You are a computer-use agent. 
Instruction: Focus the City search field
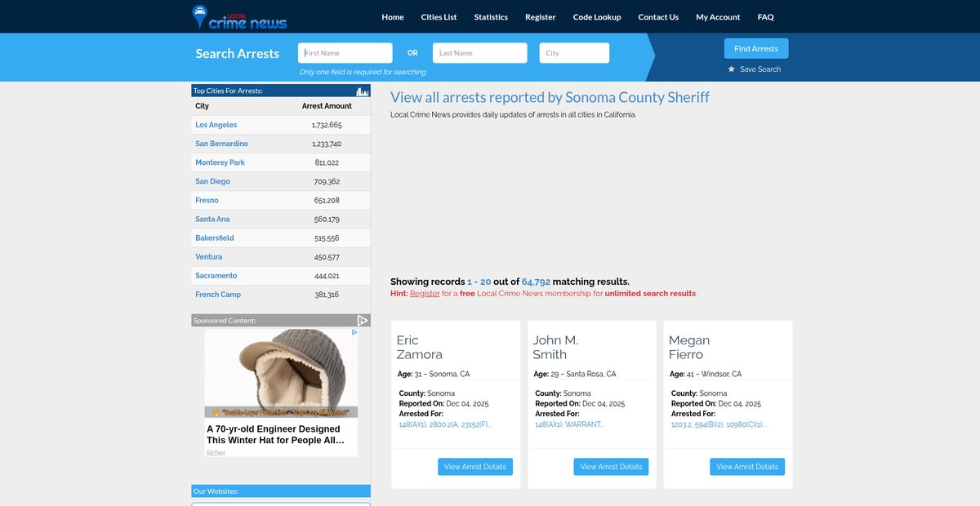574,53
